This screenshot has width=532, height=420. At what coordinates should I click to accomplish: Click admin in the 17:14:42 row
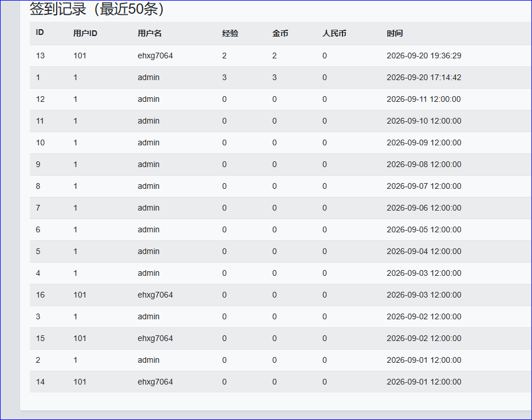click(x=149, y=77)
